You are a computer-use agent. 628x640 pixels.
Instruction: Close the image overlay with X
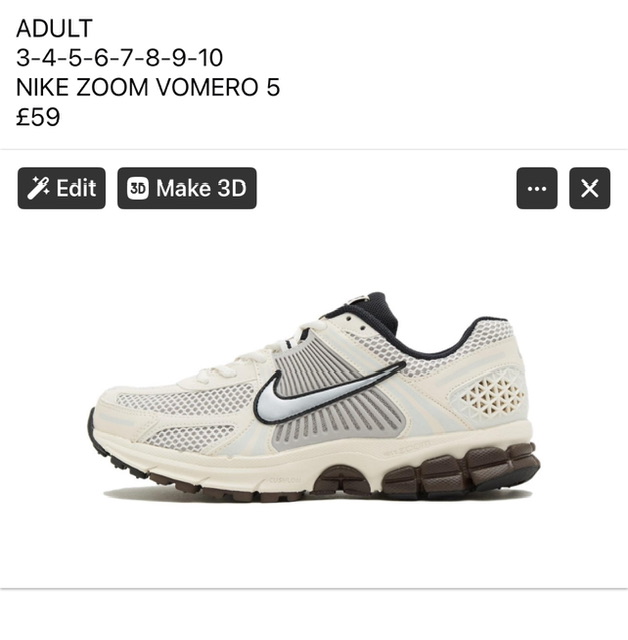[590, 188]
